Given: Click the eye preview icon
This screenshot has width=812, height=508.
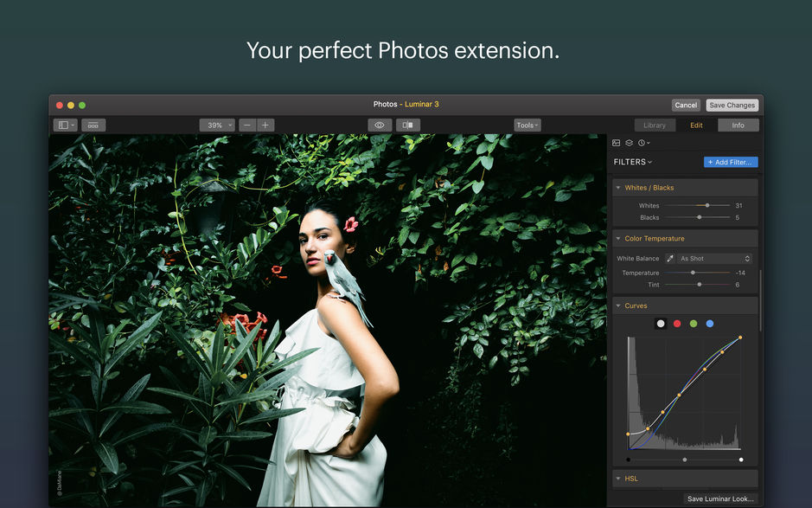Looking at the screenshot, I should point(379,125).
